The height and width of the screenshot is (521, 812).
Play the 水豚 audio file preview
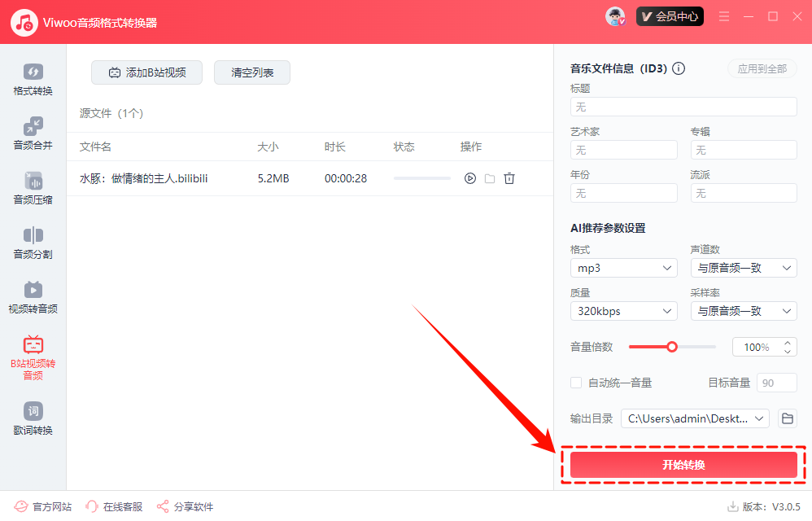[x=469, y=177]
